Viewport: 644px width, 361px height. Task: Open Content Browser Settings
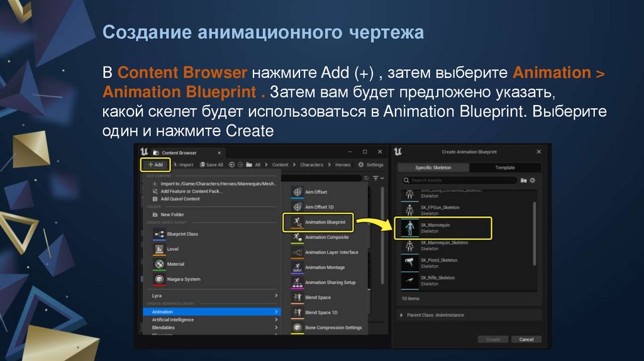tap(371, 165)
